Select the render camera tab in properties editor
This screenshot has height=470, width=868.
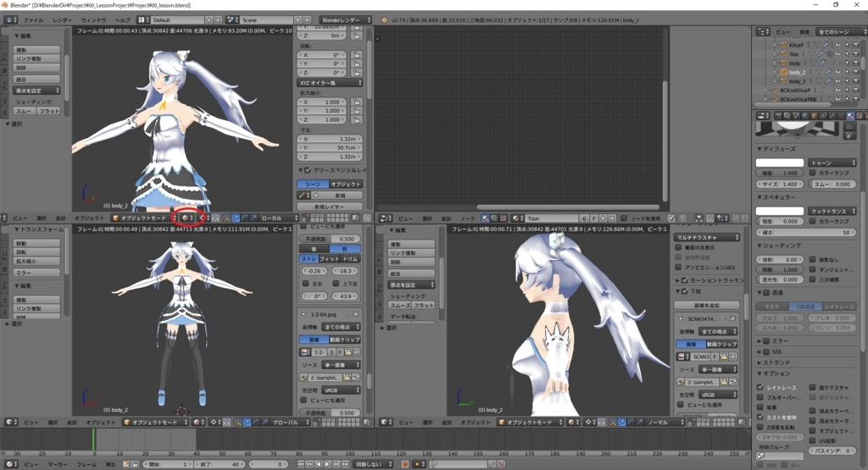click(x=778, y=115)
